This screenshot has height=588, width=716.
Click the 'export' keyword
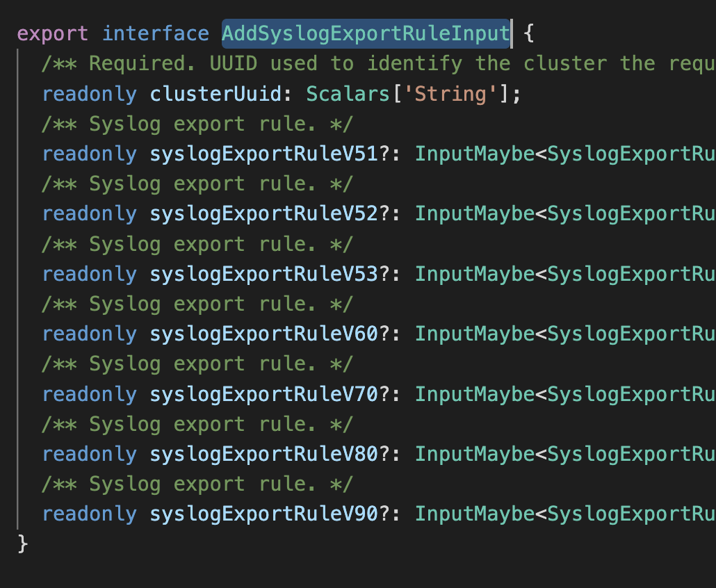53,34
